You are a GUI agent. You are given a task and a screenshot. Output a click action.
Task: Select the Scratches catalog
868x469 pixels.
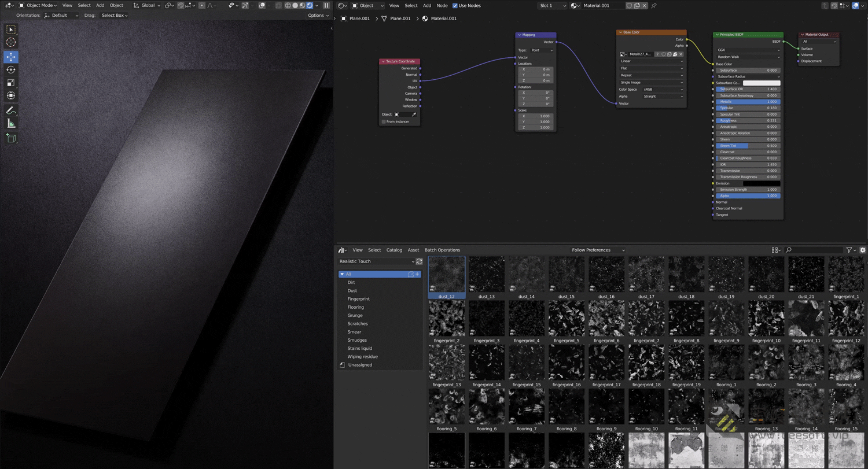point(358,324)
